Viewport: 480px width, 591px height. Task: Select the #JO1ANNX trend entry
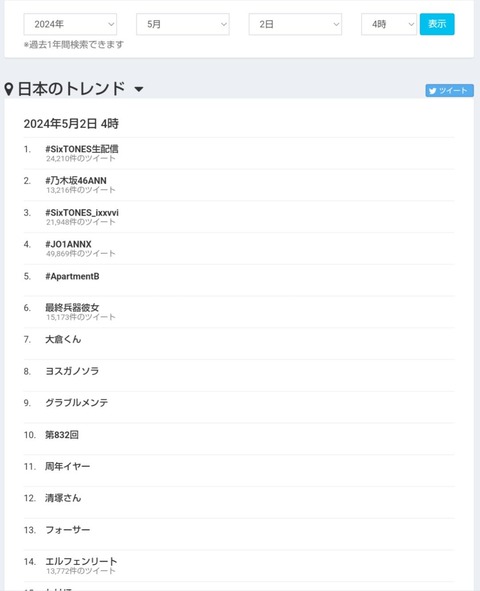tap(68, 244)
